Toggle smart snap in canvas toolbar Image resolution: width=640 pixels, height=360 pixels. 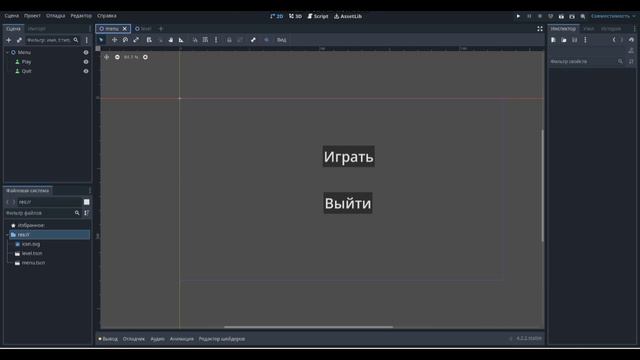[195, 40]
